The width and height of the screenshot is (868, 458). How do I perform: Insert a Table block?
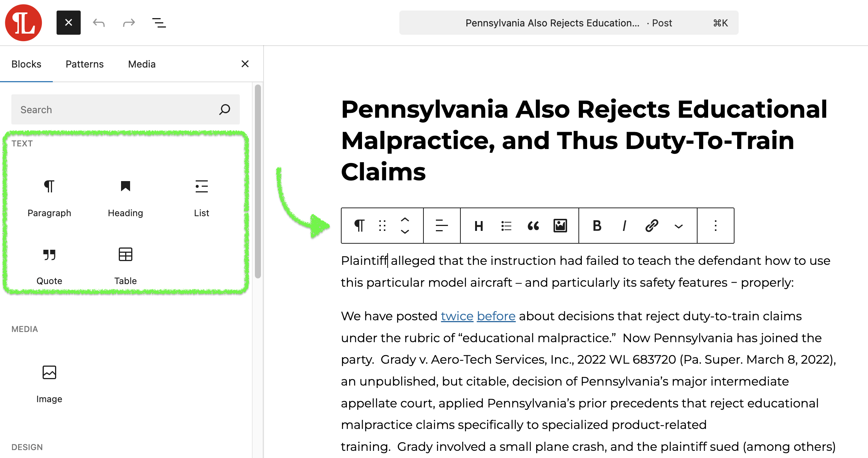(126, 266)
